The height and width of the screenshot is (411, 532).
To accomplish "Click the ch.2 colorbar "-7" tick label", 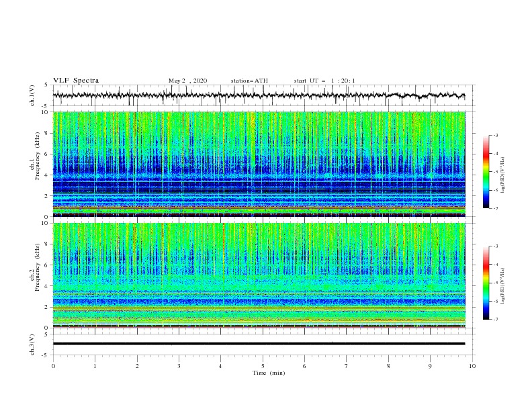I will 496,319.
